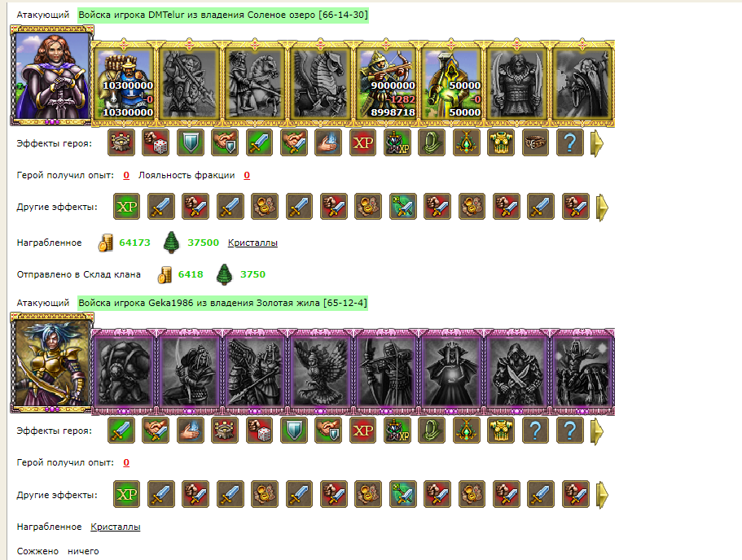742x560 pixels.
Task: Click the dice icon in DMTelur's hero effects
Action: pyautogui.click(x=156, y=142)
